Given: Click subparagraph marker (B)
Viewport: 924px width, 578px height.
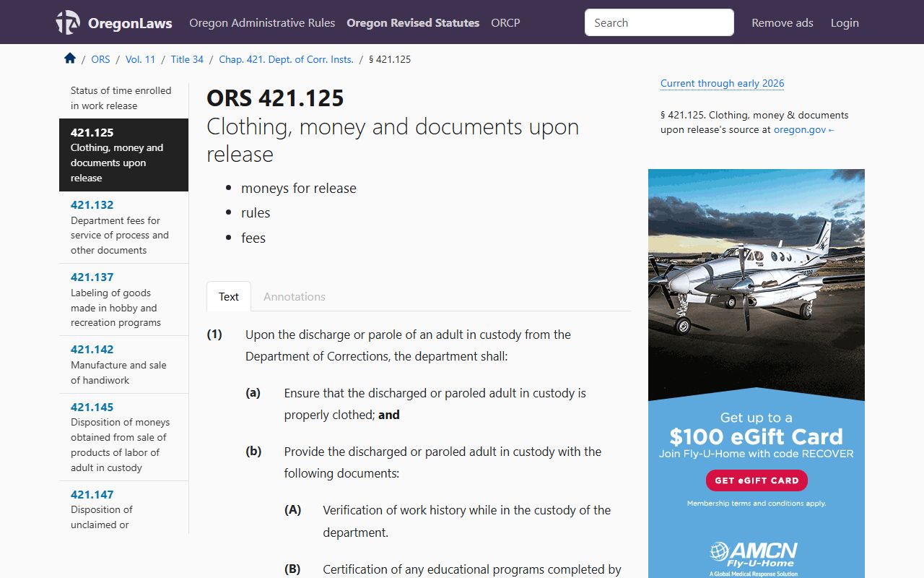Looking at the screenshot, I should coord(292,569).
